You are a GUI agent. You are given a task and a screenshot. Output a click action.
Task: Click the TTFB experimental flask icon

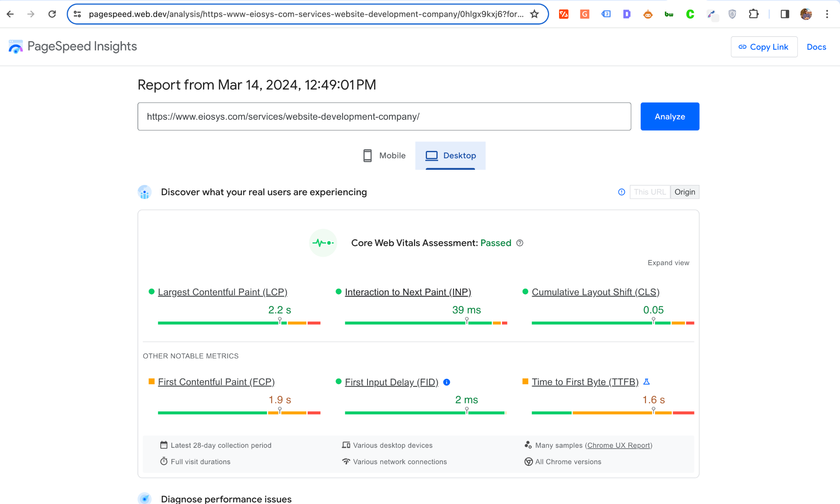point(646,382)
